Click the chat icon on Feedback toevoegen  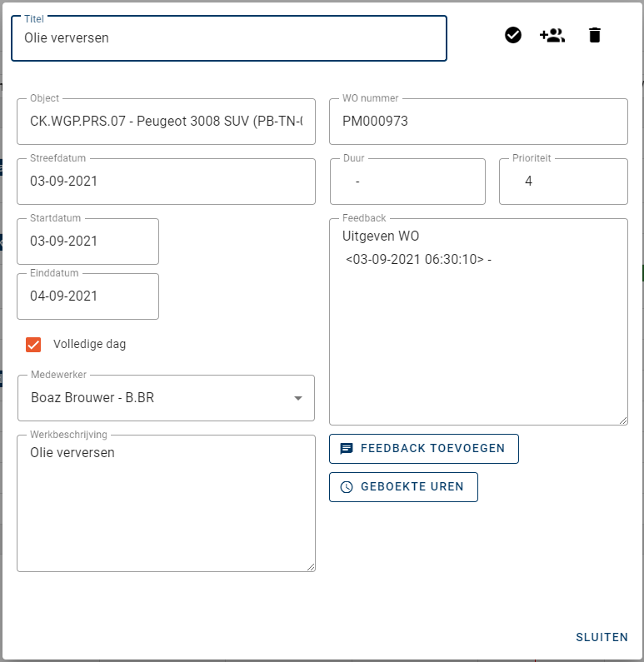pyautogui.click(x=347, y=448)
